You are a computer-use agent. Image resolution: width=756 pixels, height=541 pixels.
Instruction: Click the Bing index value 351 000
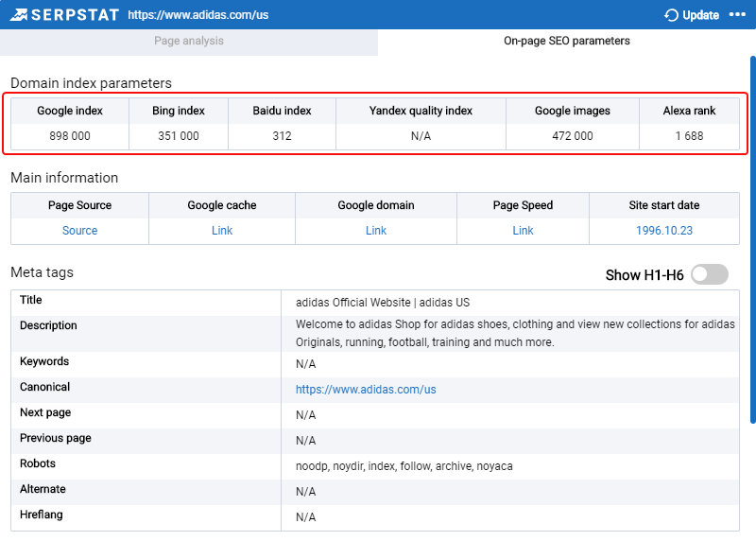[179, 136]
